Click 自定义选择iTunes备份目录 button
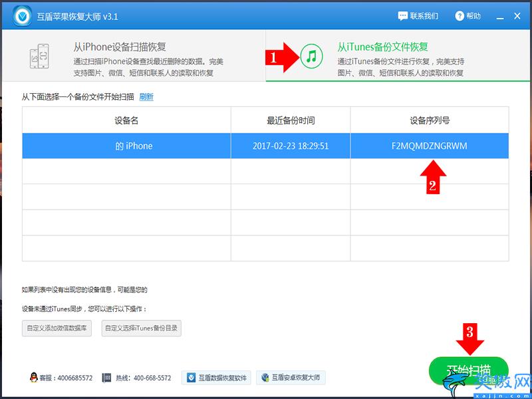 point(141,328)
